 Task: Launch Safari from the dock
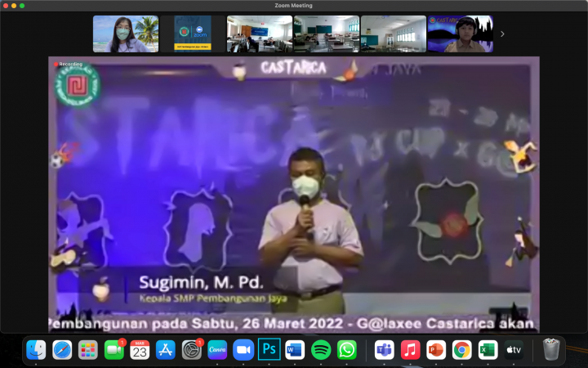tap(62, 350)
